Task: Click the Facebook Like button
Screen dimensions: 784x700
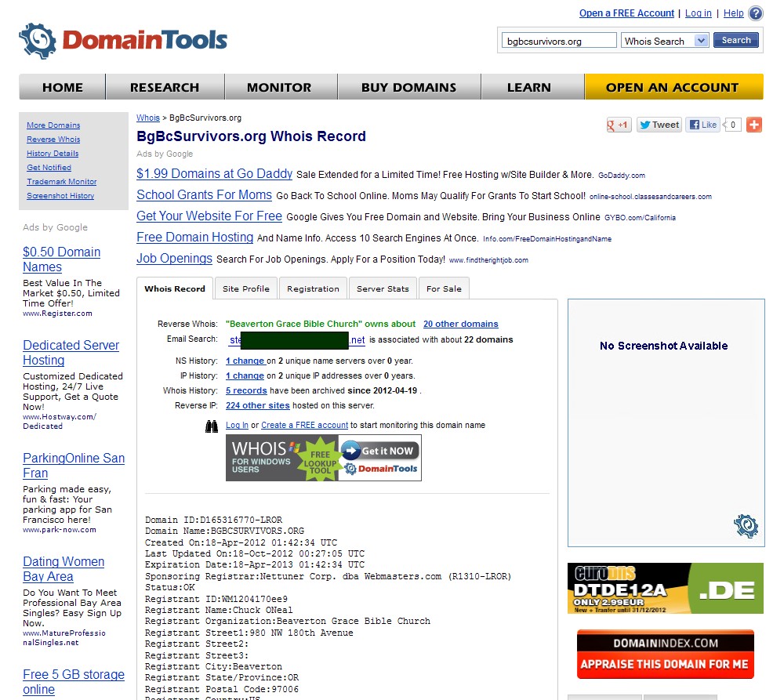Action: (703, 125)
